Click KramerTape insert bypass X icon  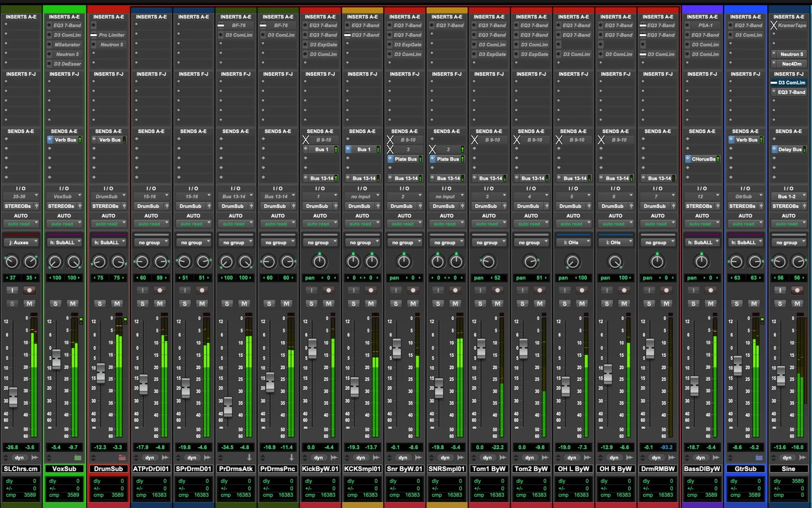coord(774,25)
